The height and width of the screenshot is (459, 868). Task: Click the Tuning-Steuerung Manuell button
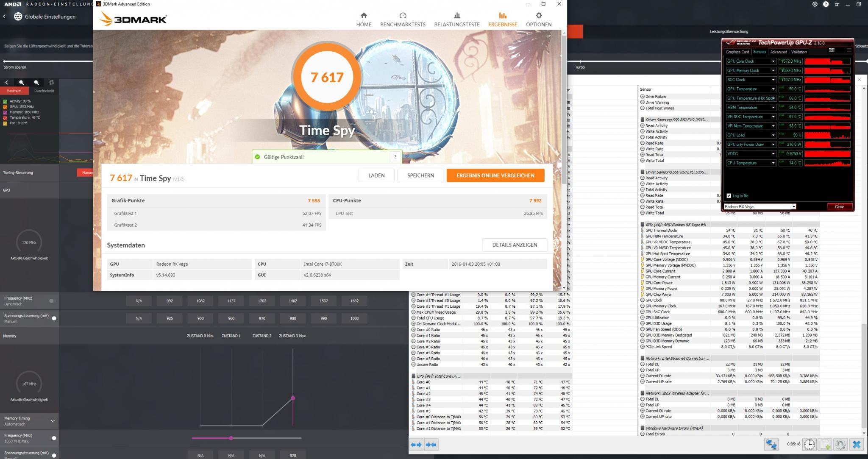[85, 172]
